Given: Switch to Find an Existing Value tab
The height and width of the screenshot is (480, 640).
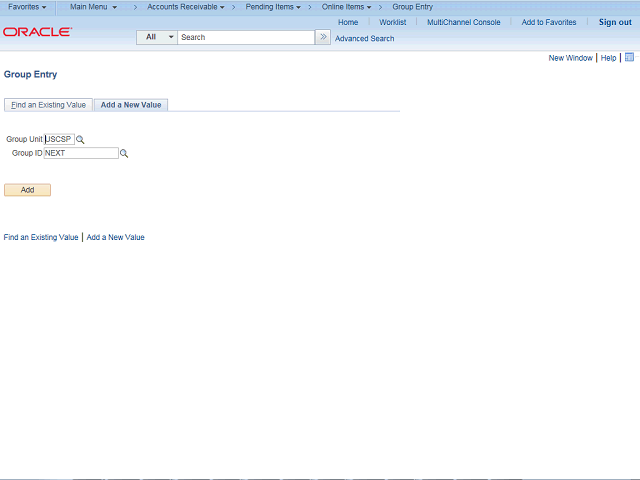Looking at the screenshot, I should tap(48, 105).
